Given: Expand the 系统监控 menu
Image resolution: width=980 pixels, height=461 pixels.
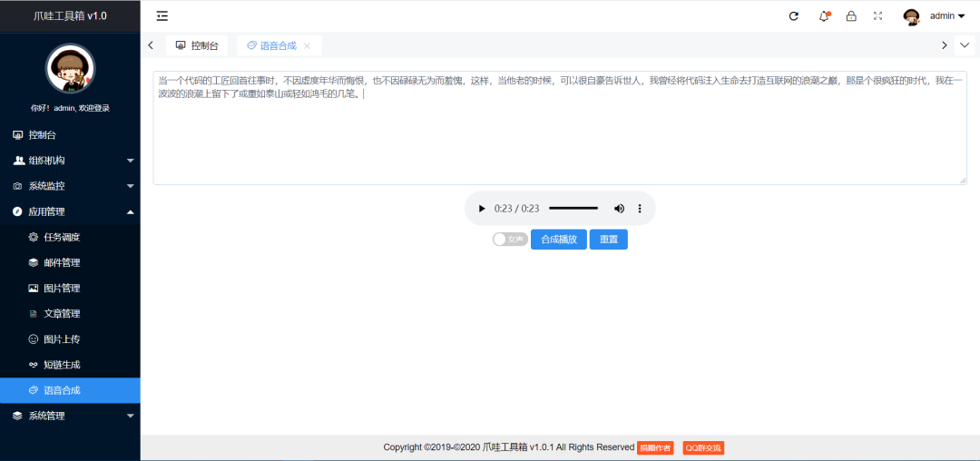Looking at the screenshot, I should [70, 186].
